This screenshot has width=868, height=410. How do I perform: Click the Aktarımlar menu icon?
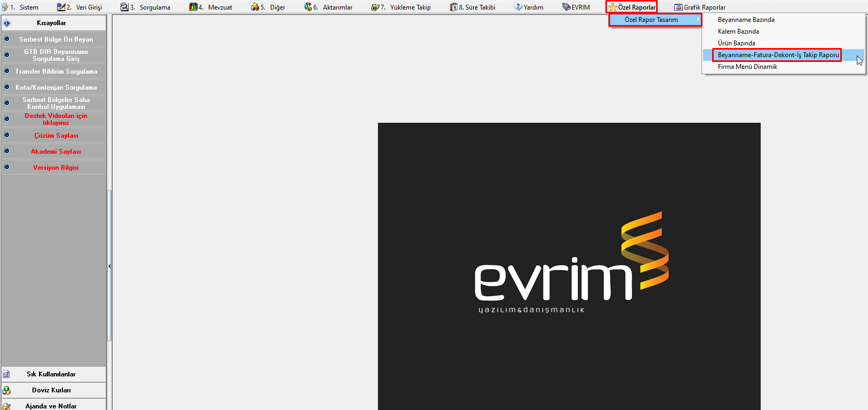[308, 7]
